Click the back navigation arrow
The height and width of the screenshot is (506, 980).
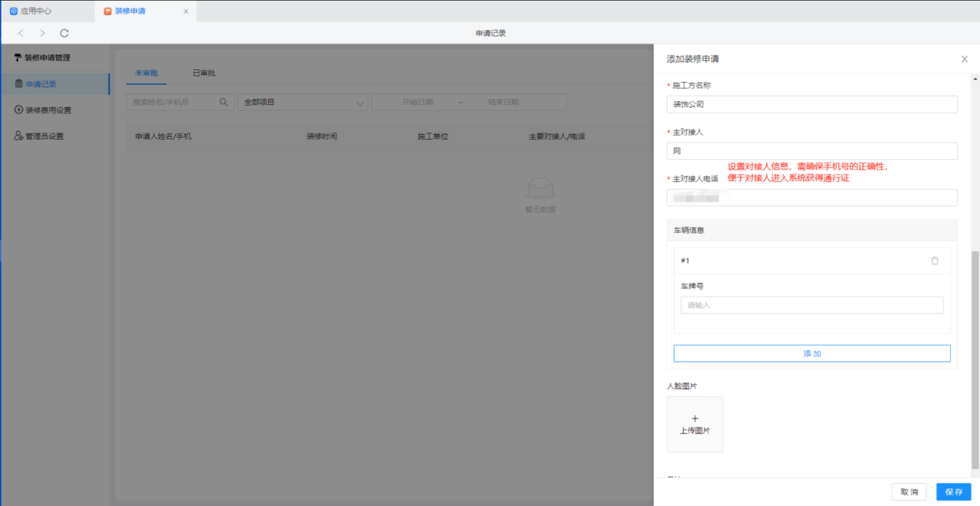(x=21, y=33)
